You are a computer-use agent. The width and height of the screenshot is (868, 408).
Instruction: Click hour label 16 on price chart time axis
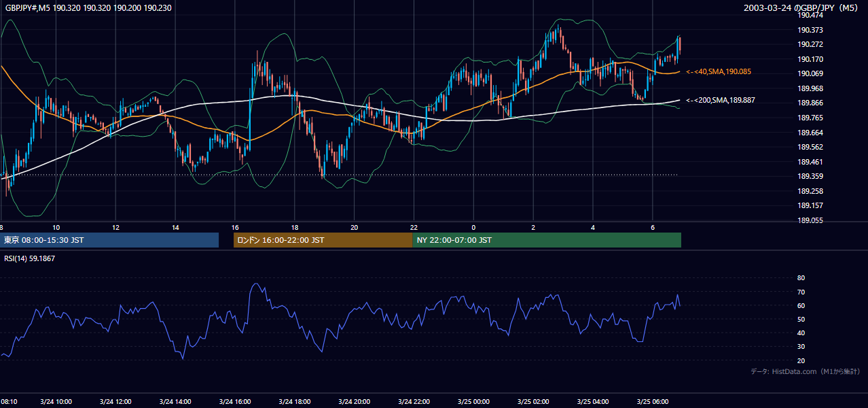pyautogui.click(x=235, y=227)
